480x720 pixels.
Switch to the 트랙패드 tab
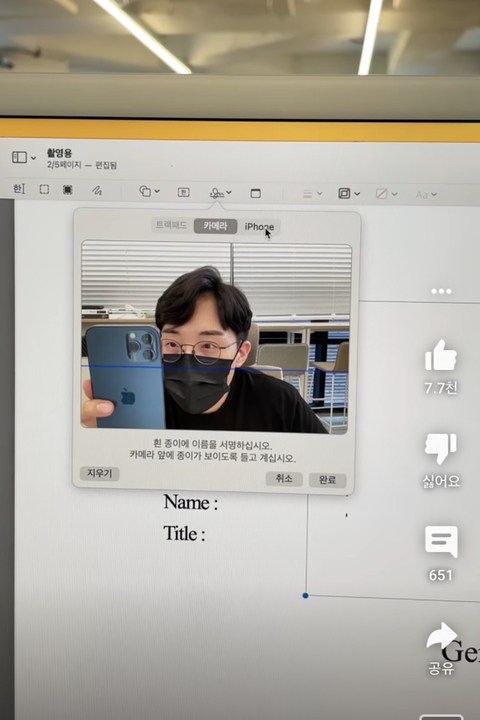click(171, 225)
